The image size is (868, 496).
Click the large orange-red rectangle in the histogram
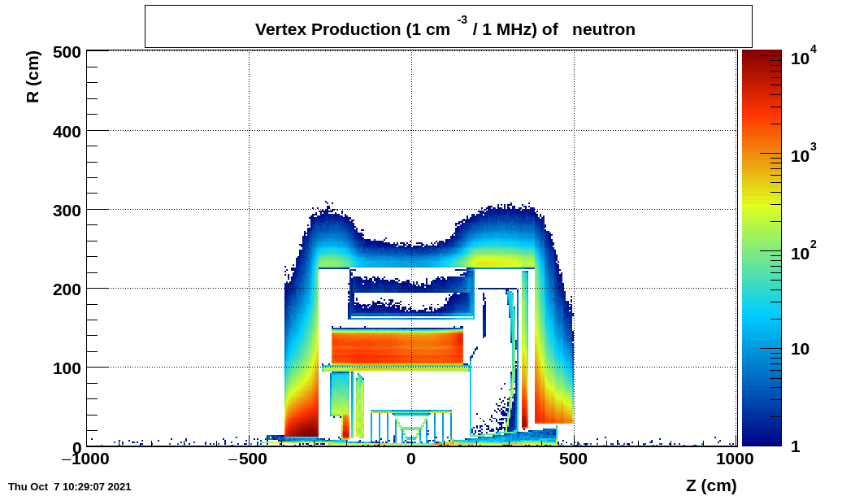[397, 347]
